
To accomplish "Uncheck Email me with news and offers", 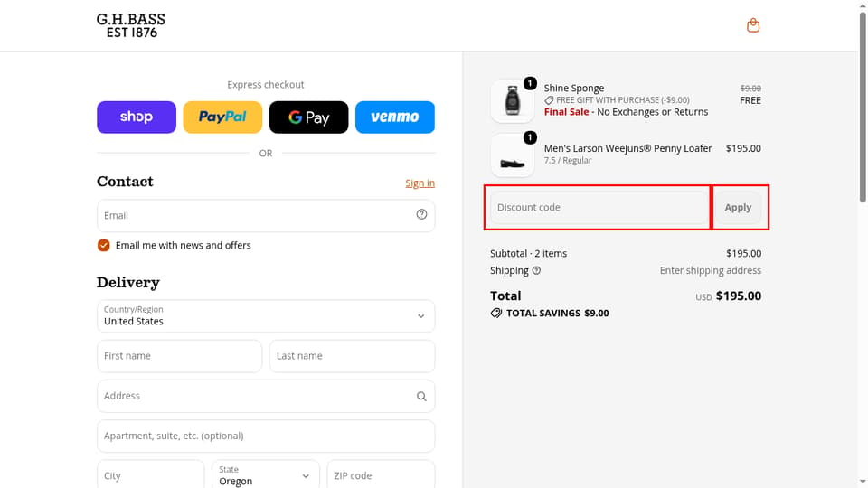I will click(103, 245).
